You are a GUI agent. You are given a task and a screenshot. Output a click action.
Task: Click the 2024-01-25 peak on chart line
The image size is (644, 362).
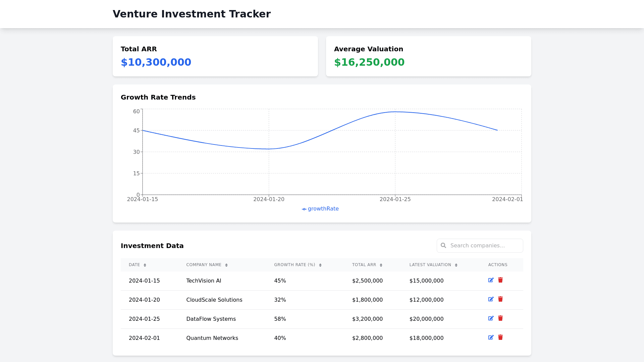[395, 112]
